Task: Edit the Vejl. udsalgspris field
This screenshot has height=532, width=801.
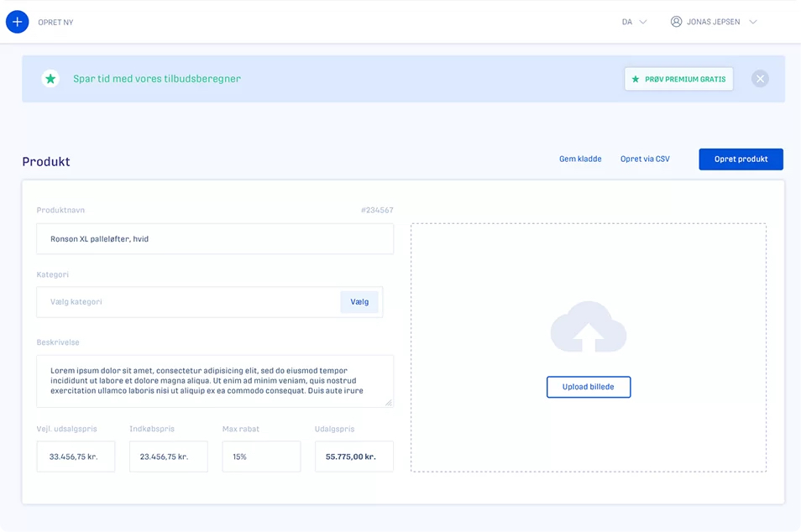Action: [76, 456]
